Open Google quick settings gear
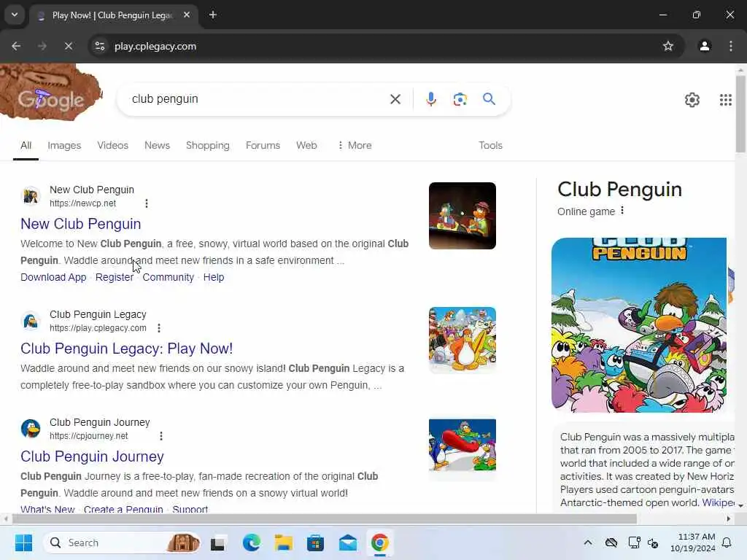747x560 pixels. click(692, 99)
